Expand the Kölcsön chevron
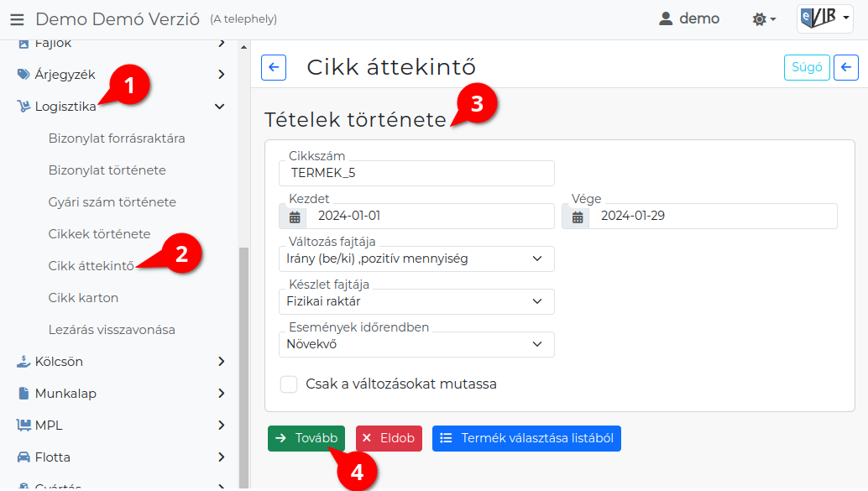This screenshot has width=868, height=491. pyautogui.click(x=222, y=362)
